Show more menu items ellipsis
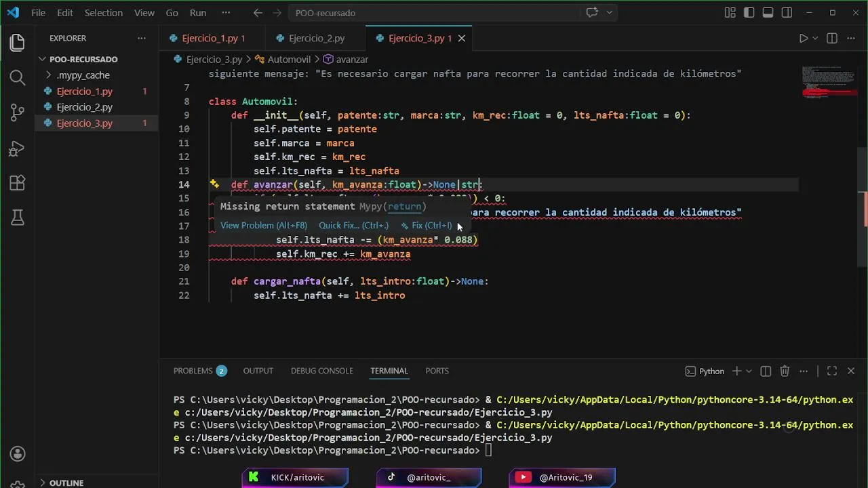The width and height of the screenshot is (868, 488). click(226, 13)
